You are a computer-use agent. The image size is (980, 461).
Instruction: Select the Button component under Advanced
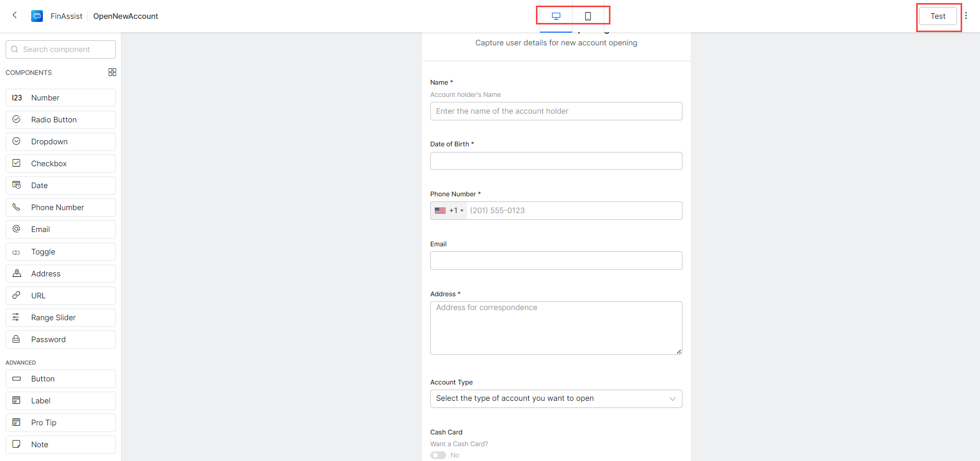(61, 379)
